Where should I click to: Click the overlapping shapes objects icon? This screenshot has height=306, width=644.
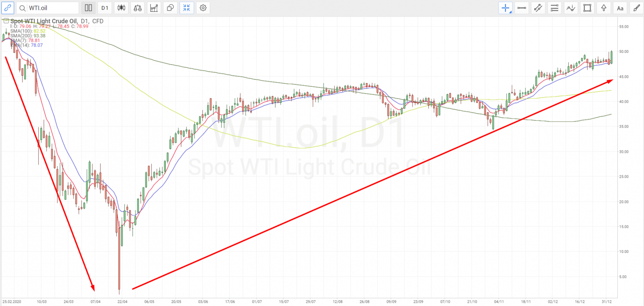coord(170,8)
